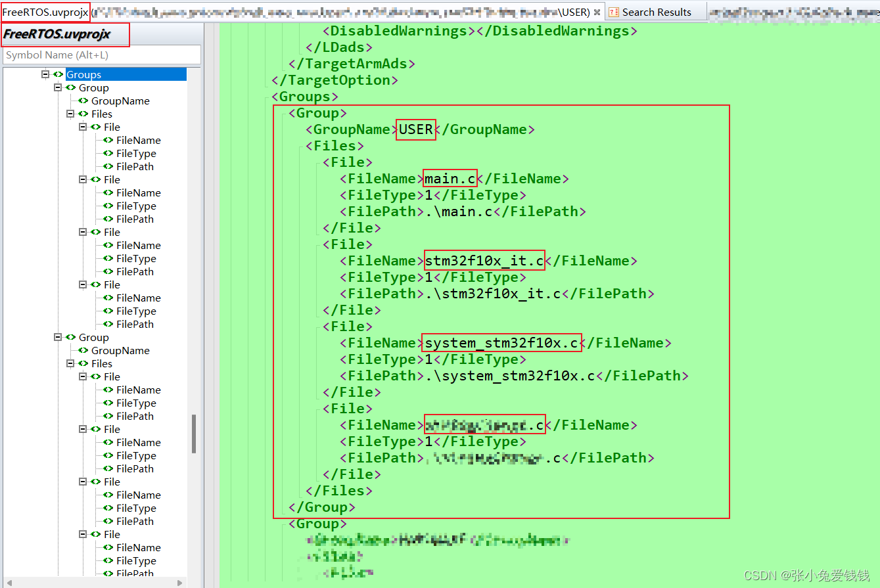
Task: Click the </TargetArmAds> closing tag line
Action: pyautogui.click(x=352, y=64)
